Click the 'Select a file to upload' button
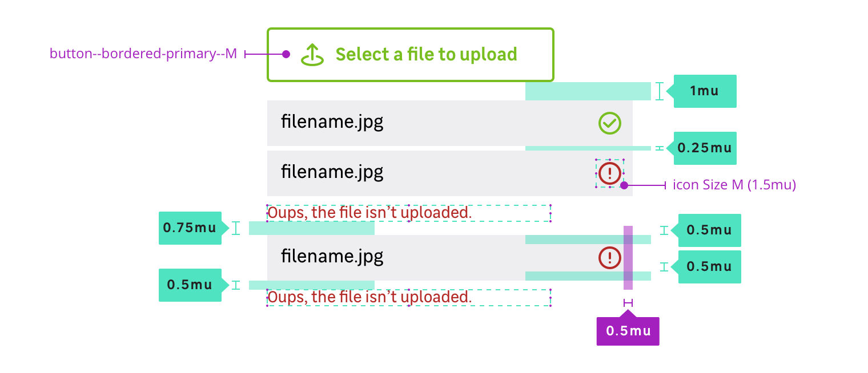This screenshot has width=868, height=373. 411,54
